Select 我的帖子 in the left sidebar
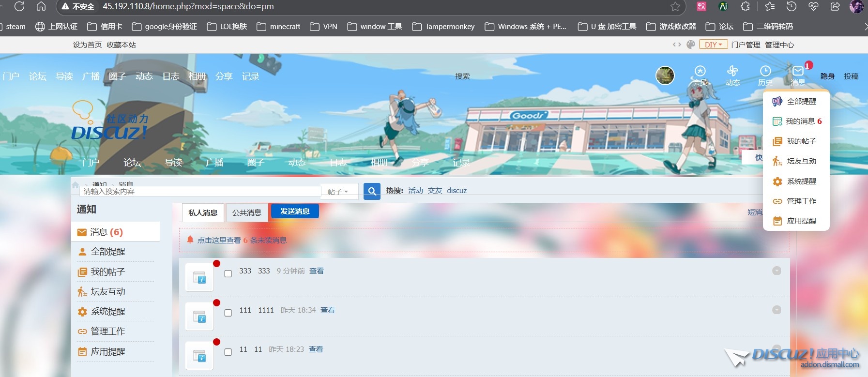The height and width of the screenshot is (377, 868). click(108, 271)
